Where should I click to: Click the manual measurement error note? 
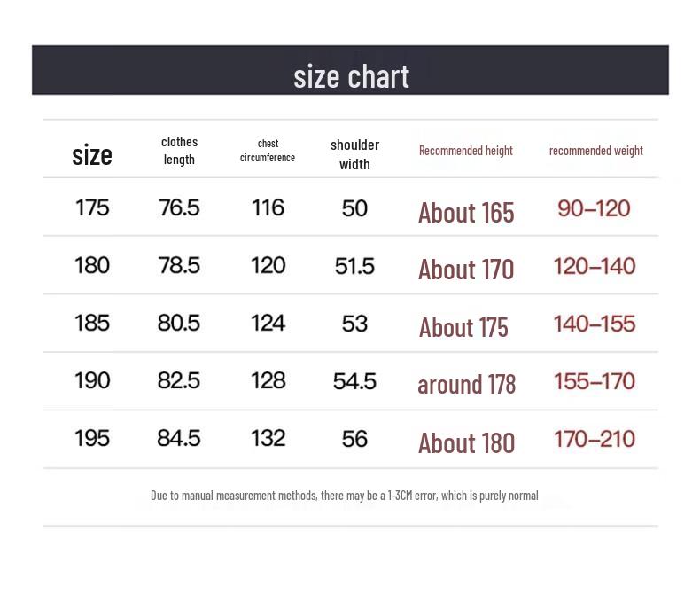(344, 496)
